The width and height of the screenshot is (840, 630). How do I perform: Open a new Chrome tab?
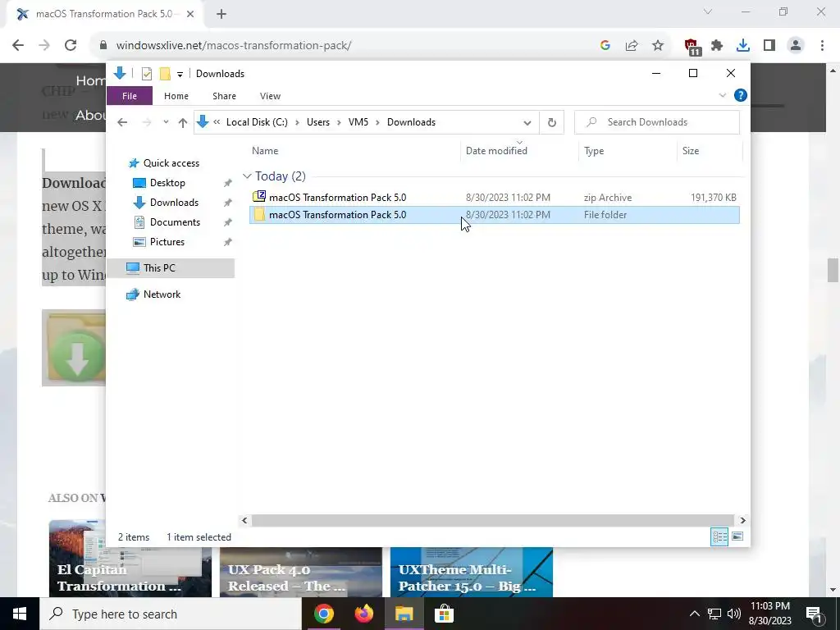[x=221, y=14]
